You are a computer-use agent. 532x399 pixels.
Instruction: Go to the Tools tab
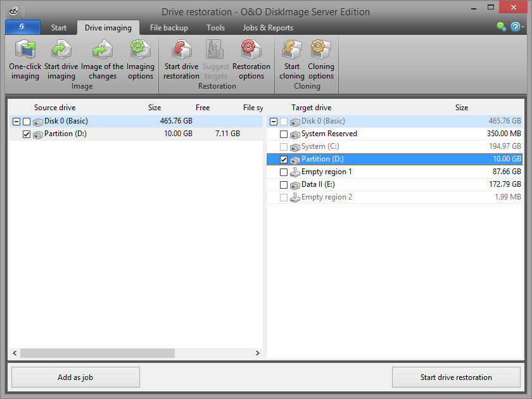coord(216,28)
